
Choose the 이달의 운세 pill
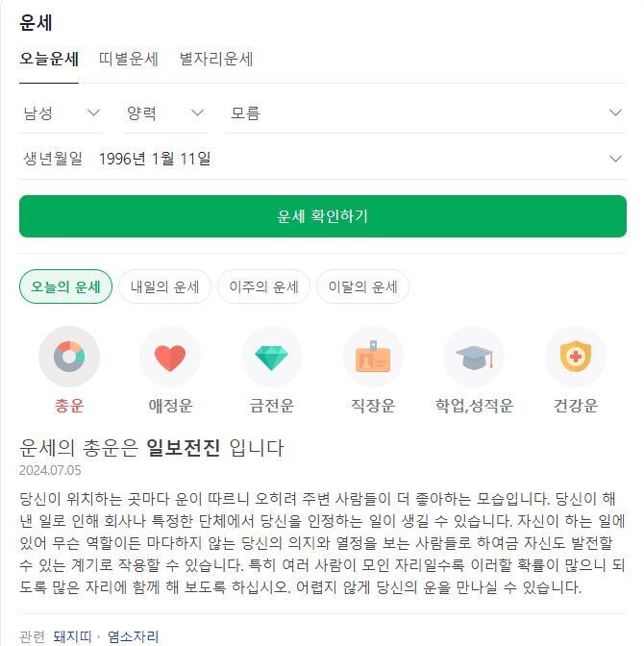[362, 286]
